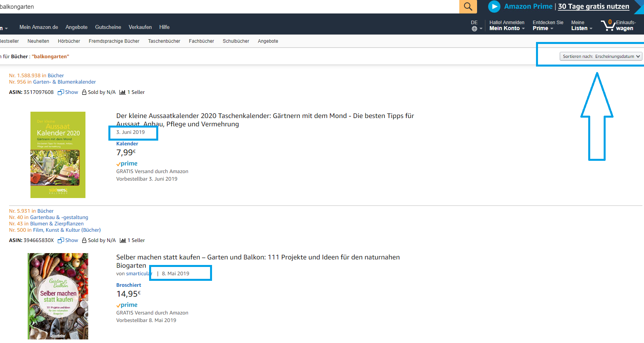Select Angebote in the books sub-navigation
The height and width of the screenshot is (343, 644).
click(x=268, y=41)
